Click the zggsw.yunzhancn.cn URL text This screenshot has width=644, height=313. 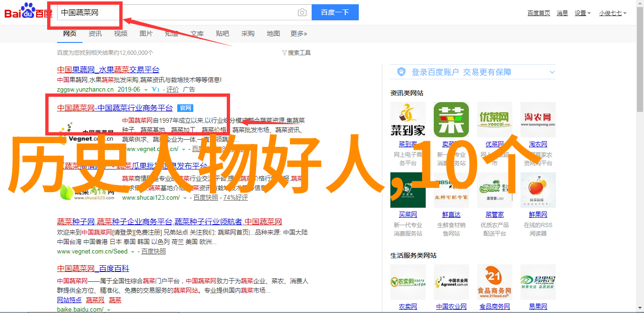(x=85, y=89)
